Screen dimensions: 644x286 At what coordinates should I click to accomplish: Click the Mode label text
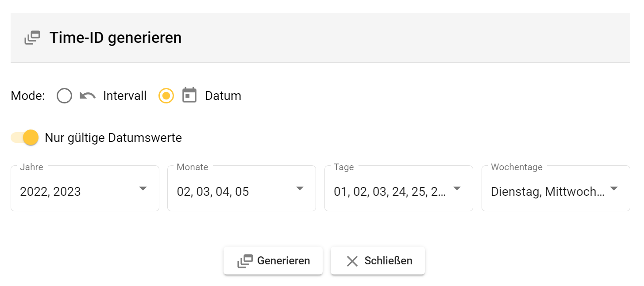coord(27,95)
